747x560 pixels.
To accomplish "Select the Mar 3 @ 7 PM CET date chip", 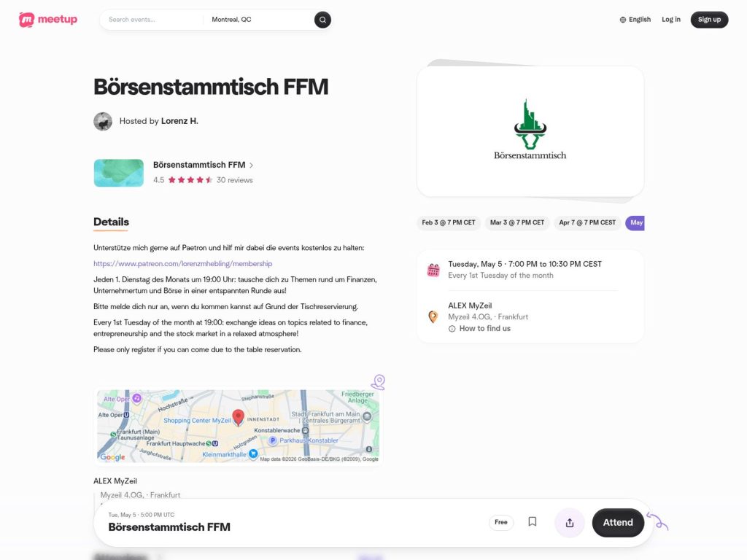I will pyautogui.click(x=516, y=222).
